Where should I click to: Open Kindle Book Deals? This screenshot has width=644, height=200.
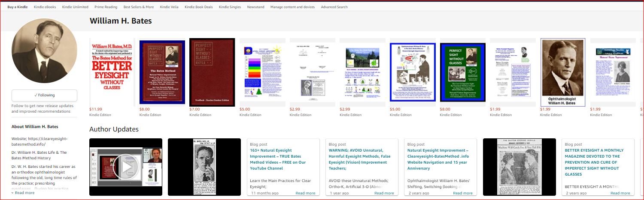click(199, 7)
